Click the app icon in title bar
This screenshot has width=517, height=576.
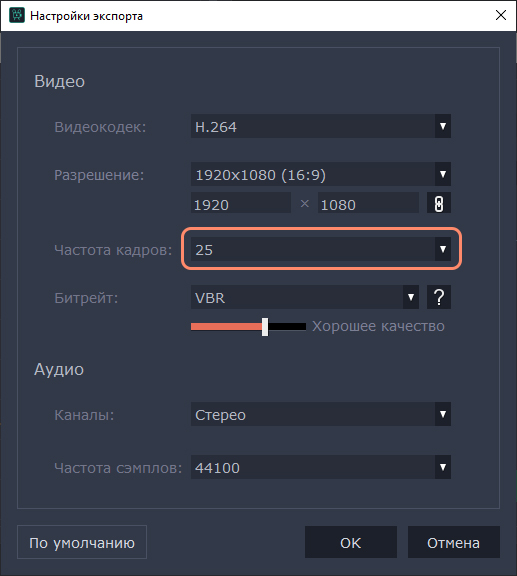tap(17, 15)
